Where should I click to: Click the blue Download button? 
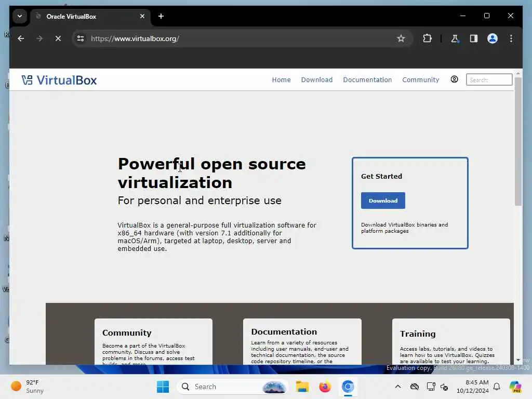click(383, 201)
